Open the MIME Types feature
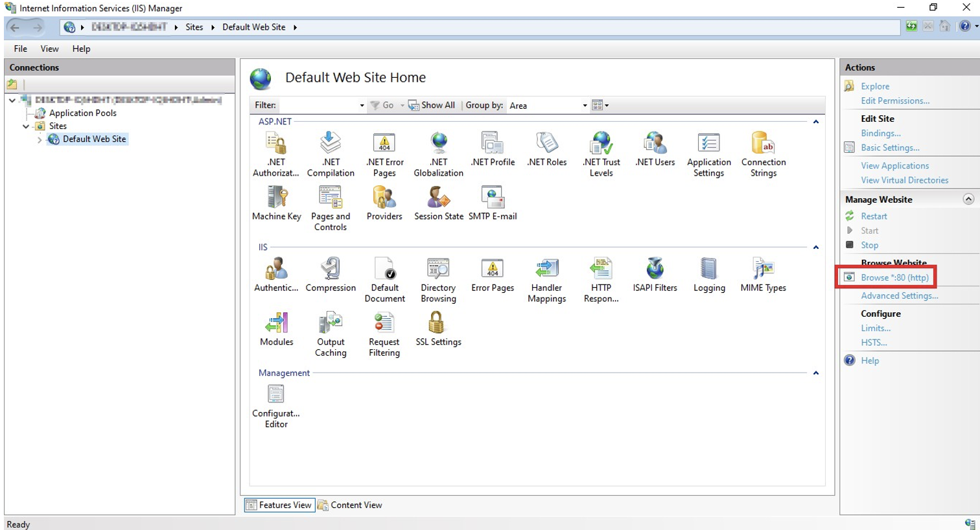The height and width of the screenshot is (530, 980). tap(764, 275)
